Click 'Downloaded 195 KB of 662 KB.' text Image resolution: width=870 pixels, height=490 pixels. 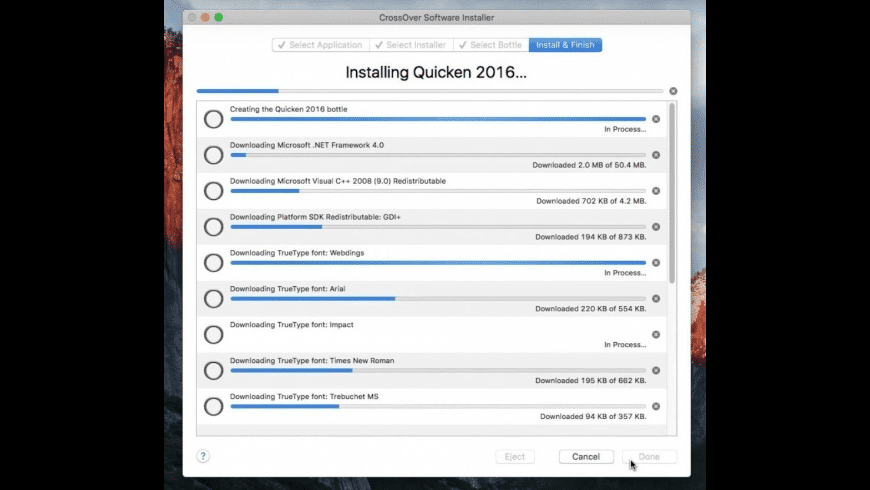[x=590, y=381]
